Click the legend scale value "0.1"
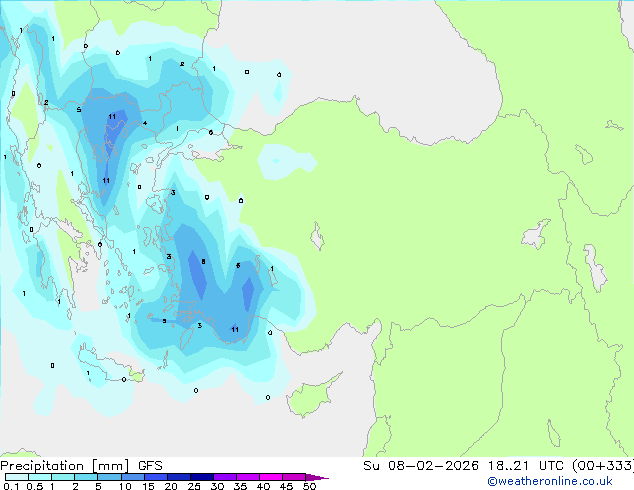This screenshot has height=490, width=634. click(11, 486)
